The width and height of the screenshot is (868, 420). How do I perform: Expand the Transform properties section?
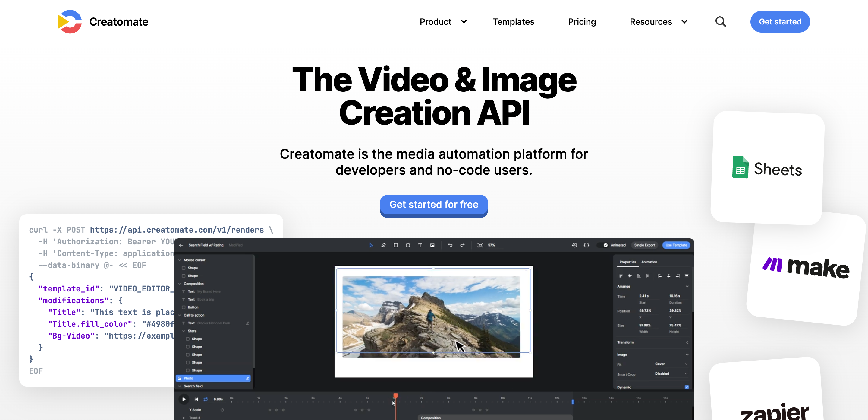pyautogui.click(x=687, y=342)
